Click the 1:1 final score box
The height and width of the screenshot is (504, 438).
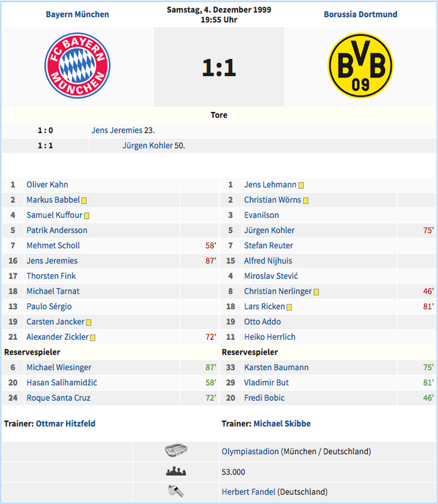(219, 67)
